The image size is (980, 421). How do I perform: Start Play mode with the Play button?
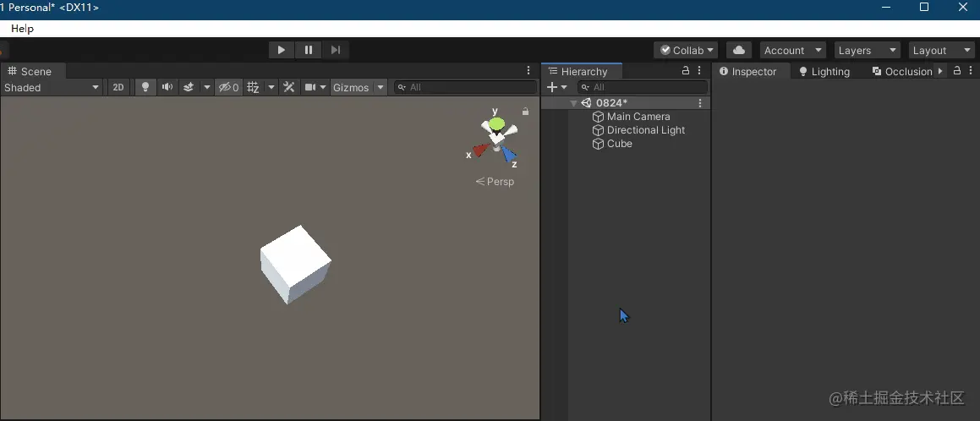(282, 50)
